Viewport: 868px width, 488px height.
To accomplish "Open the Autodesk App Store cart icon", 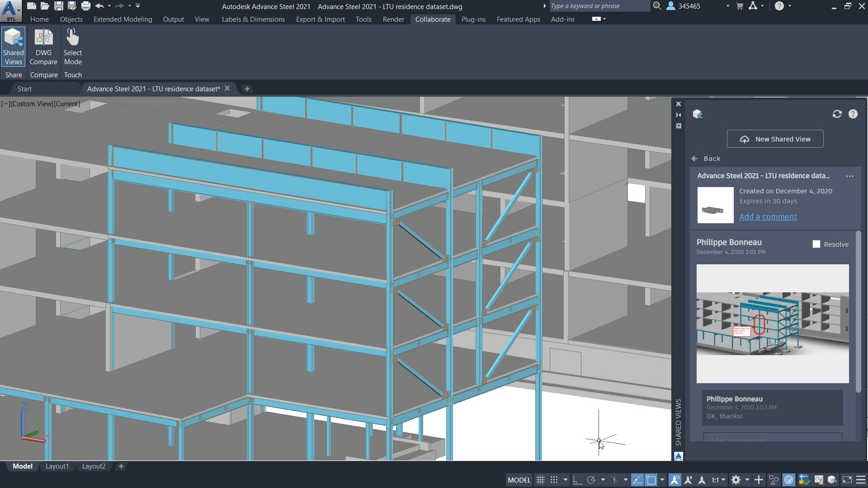I will [740, 6].
